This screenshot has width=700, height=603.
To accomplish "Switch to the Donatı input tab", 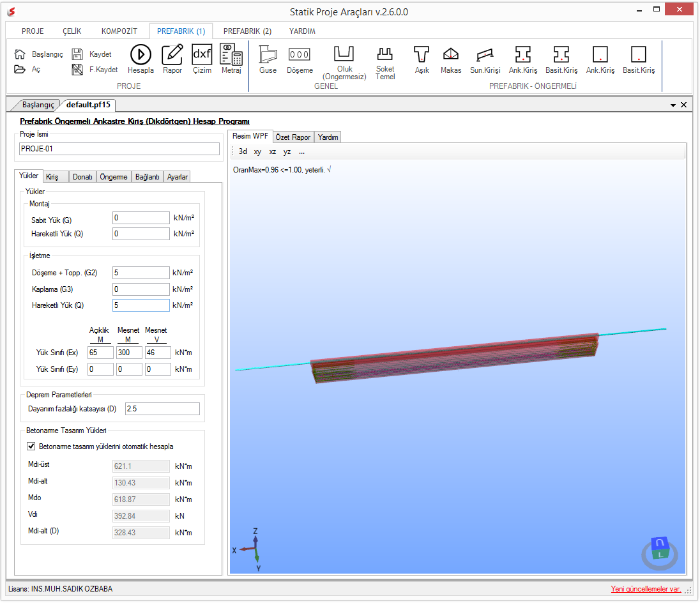I will click(x=82, y=177).
